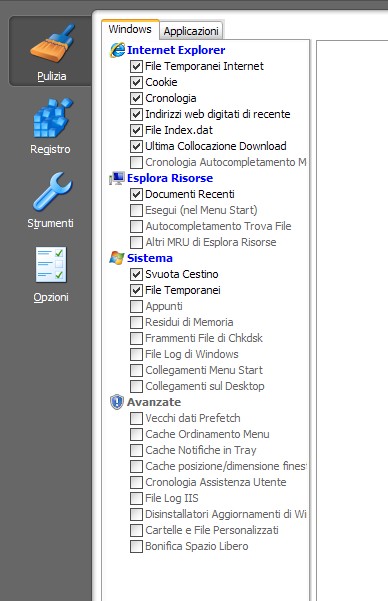Click the Internet Explorer logo icon
Screen dimensions: 388x601
point(117,50)
